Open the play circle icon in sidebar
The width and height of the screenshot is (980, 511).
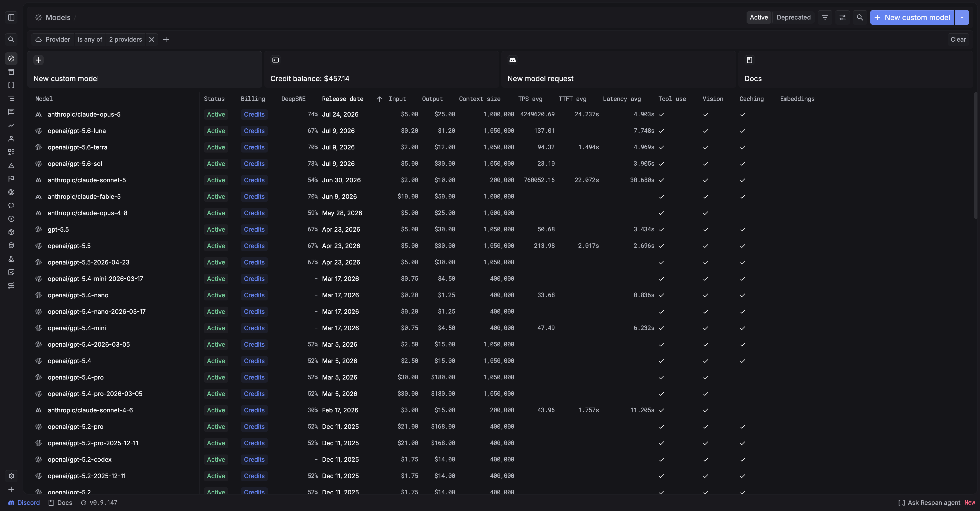coord(11,219)
